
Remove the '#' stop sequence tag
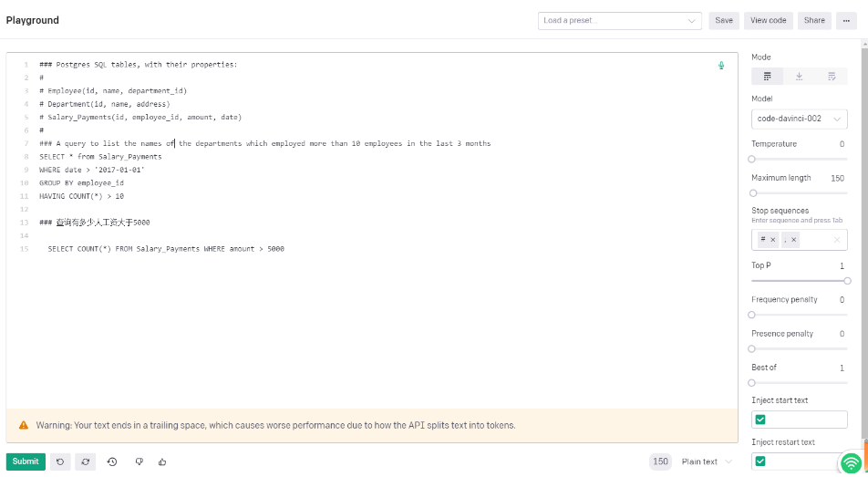[773, 240]
